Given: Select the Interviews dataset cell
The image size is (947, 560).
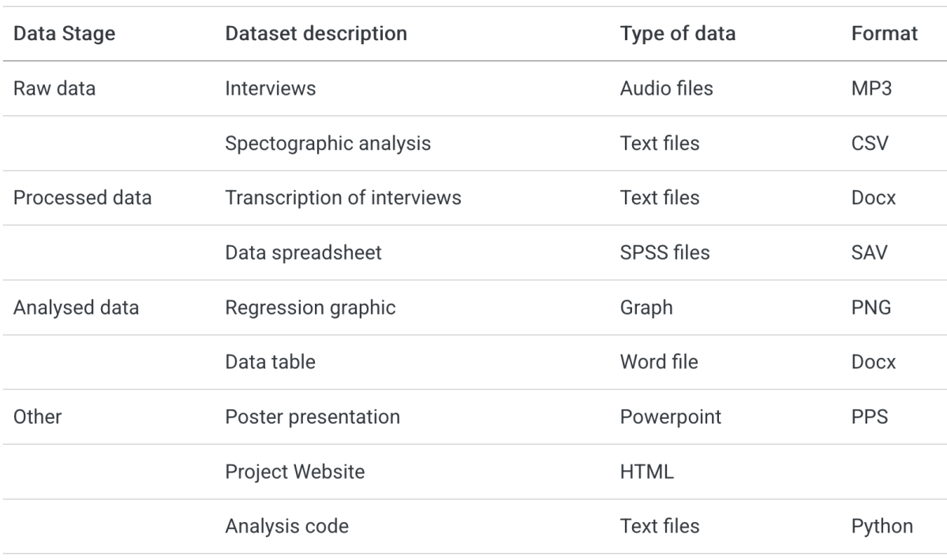Looking at the screenshot, I should pos(271,88).
